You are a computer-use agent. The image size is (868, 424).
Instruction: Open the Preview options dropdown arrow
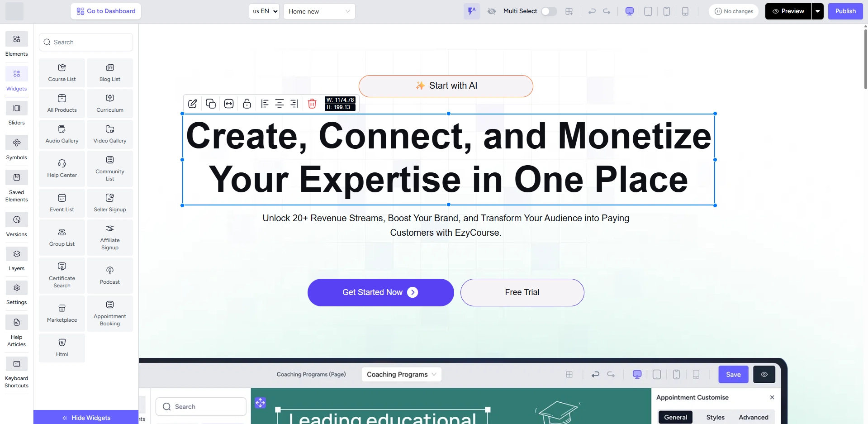[817, 11]
